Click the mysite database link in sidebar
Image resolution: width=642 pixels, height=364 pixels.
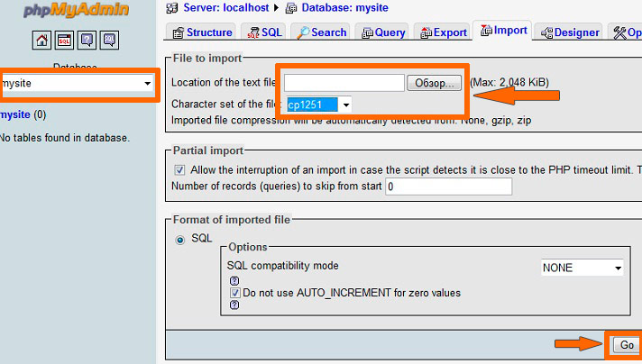(x=14, y=114)
